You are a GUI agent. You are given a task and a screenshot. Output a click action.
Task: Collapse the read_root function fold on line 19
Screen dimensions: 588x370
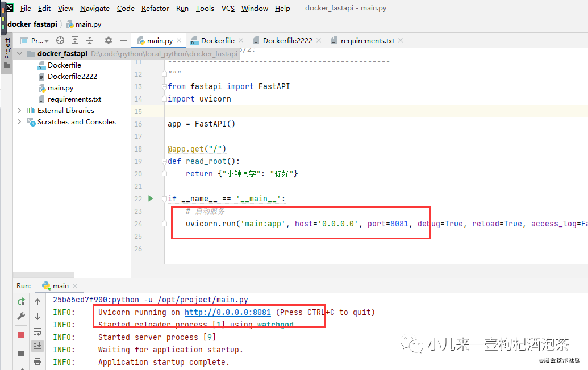[164, 161]
